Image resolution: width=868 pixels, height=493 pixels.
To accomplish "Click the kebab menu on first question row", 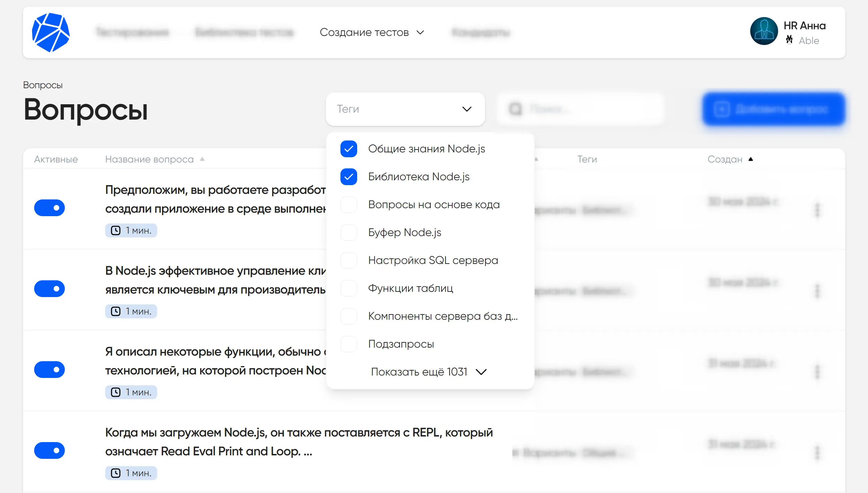I will coord(817,210).
